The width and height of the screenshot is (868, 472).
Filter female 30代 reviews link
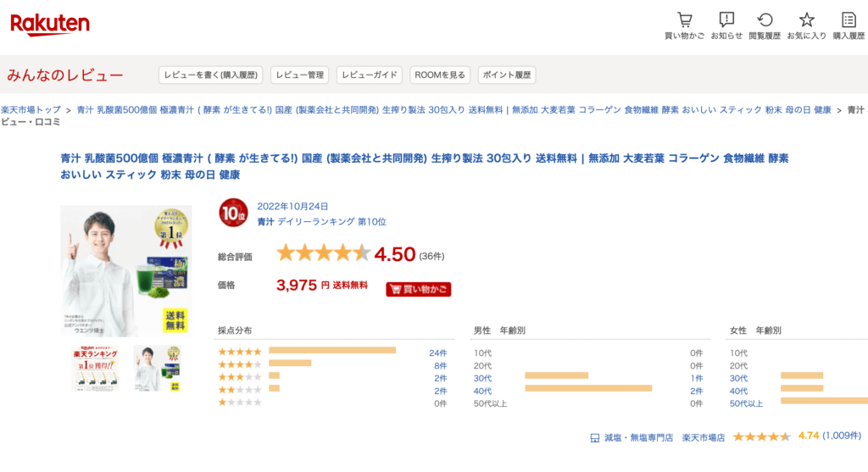pyautogui.click(x=738, y=379)
